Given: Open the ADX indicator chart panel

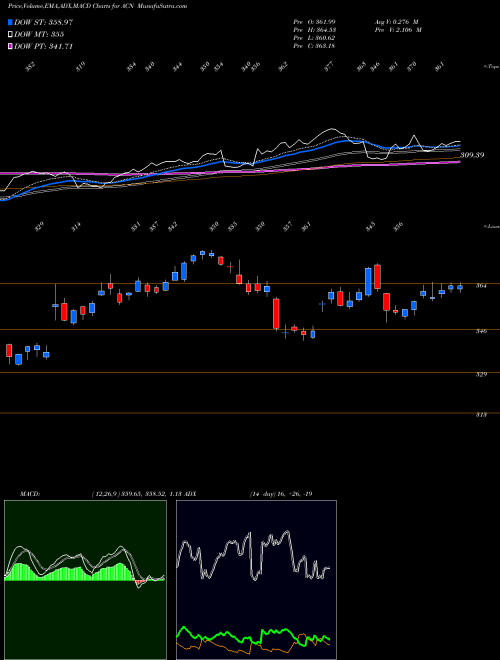Looking at the screenshot, I should point(256,580).
